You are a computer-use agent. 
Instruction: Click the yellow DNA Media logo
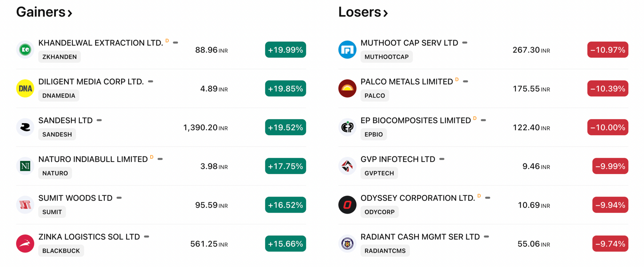coord(25,89)
